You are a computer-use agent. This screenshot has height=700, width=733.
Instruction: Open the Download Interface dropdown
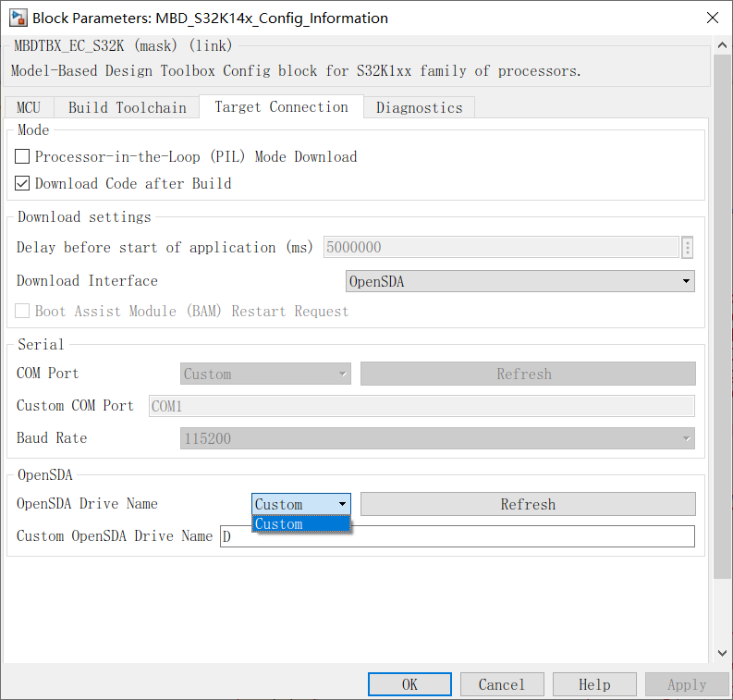click(x=519, y=281)
